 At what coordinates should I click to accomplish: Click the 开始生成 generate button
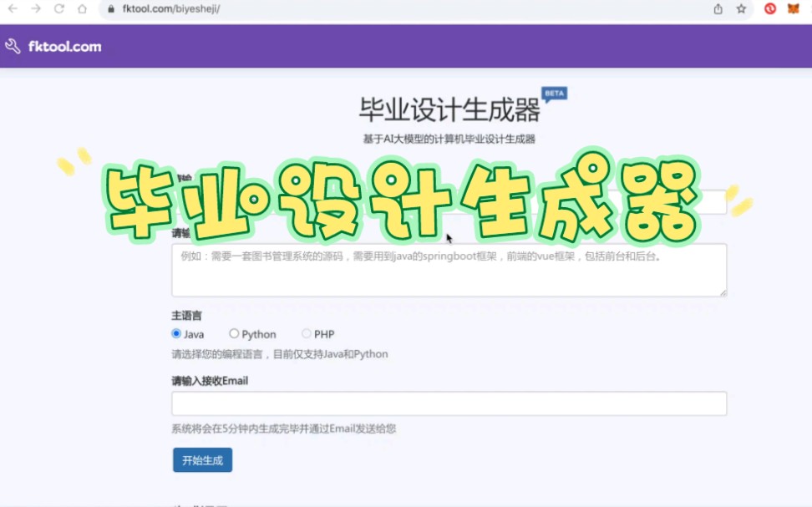201,459
